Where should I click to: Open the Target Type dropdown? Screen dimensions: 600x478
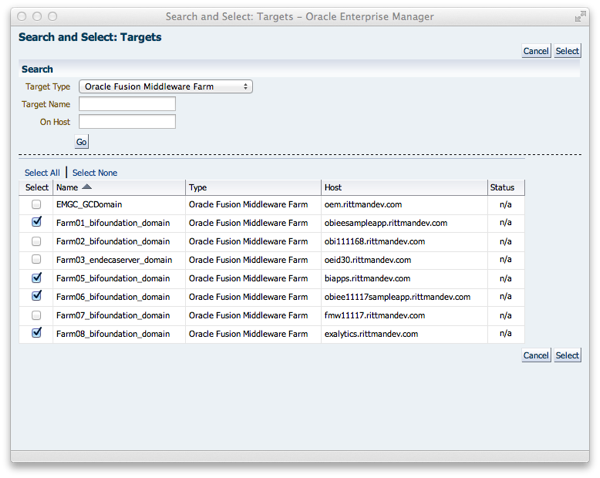tap(166, 86)
